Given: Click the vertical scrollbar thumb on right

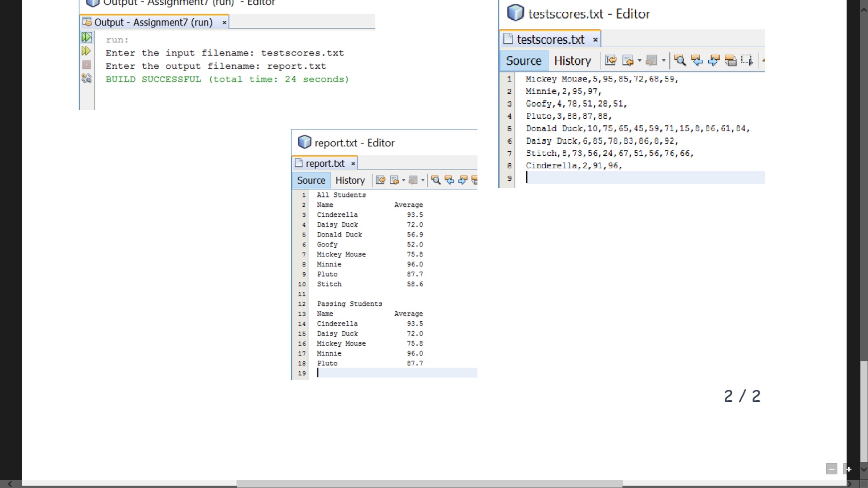Looking at the screenshot, I should pyautogui.click(x=864, y=412).
